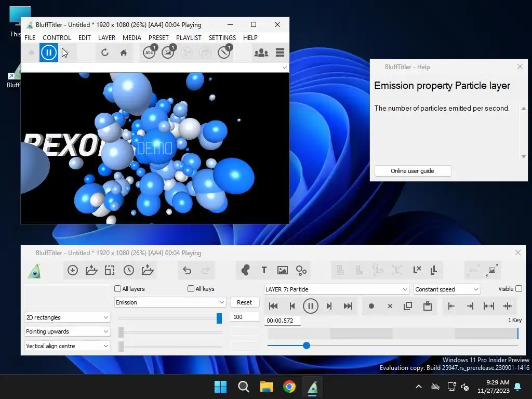Open the Constant speed dropdown

(x=447, y=289)
